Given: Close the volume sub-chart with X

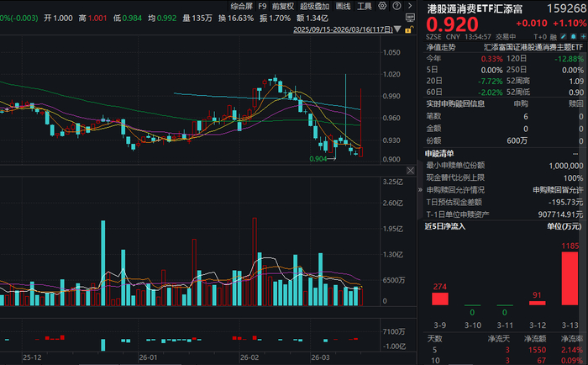Looking at the screenshot, I should [411, 171].
